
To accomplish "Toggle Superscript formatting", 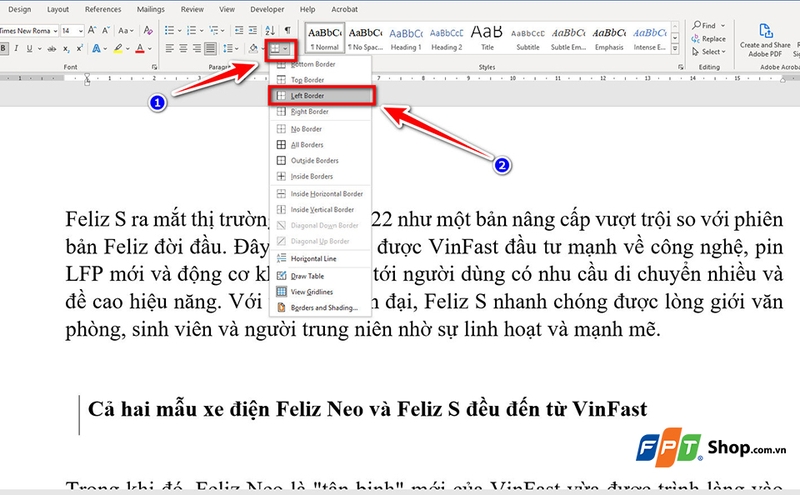I will (x=80, y=49).
